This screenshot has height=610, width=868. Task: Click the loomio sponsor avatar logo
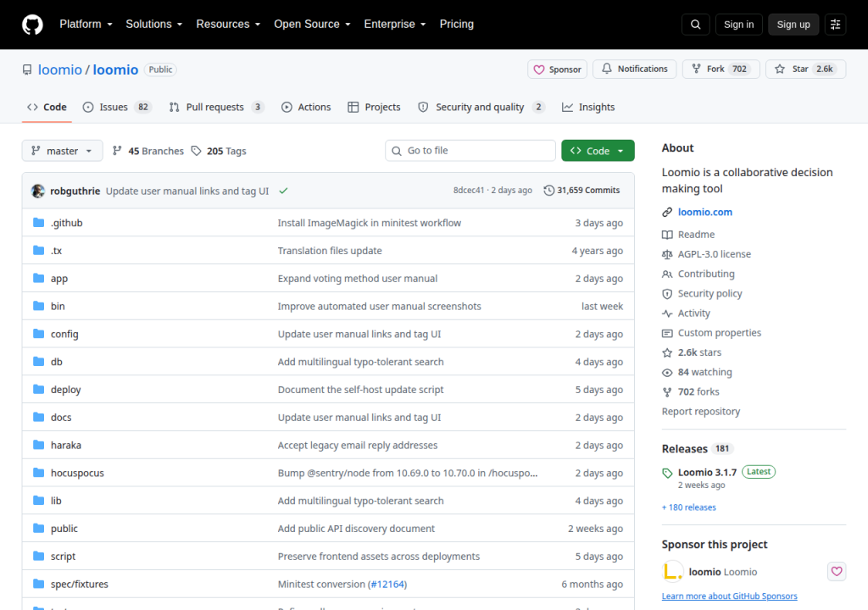672,571
